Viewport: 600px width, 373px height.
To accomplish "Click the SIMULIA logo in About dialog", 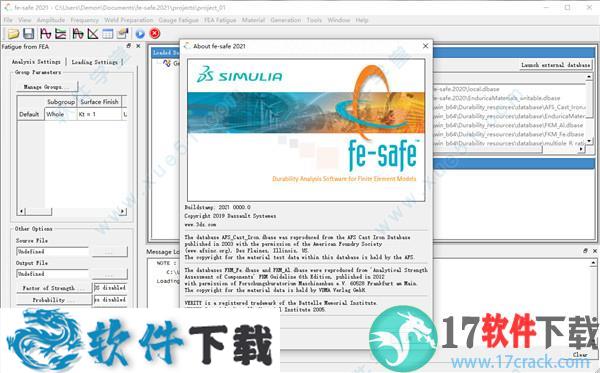I will click(240, 75).
